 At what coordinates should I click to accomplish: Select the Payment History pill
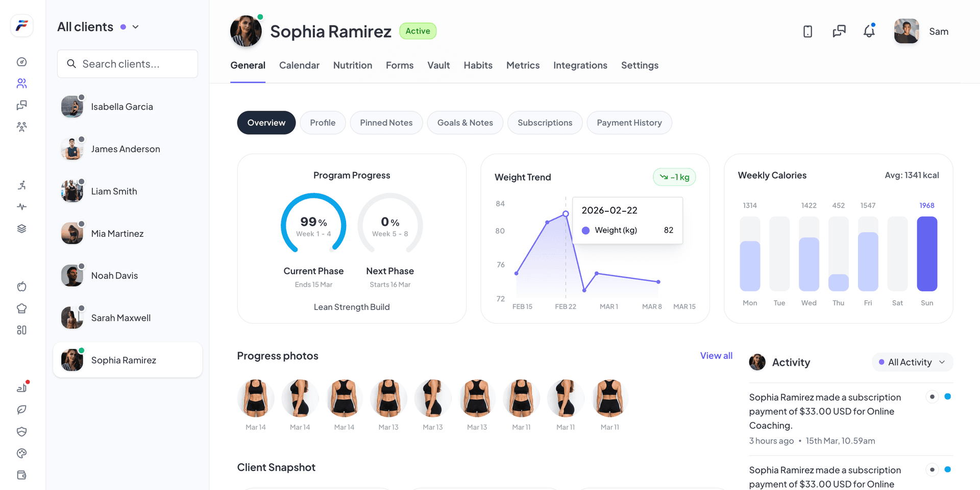pyautogui.click(x=629, y=122)
